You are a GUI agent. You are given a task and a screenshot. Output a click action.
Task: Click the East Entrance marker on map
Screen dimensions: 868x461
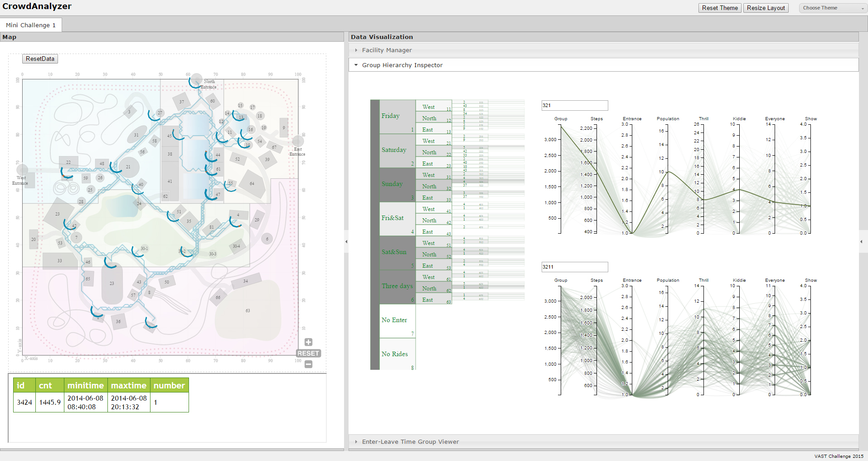(x=298, y=141)
